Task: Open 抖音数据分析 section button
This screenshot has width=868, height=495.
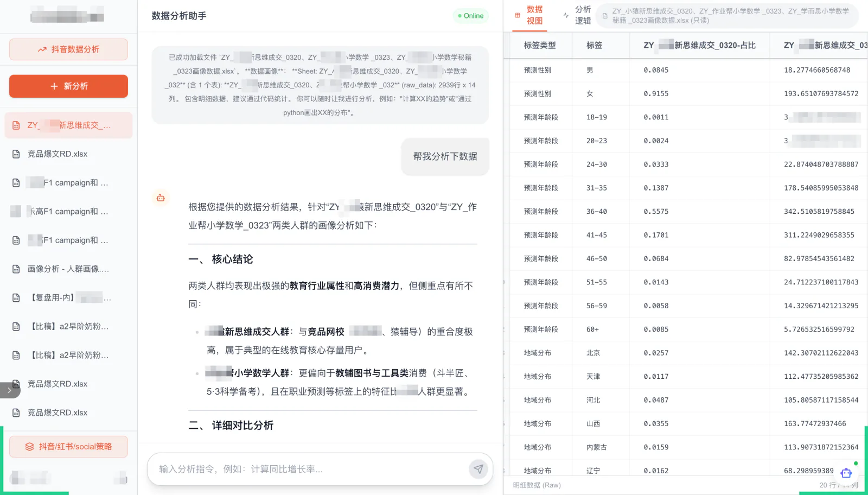Action: click(68, 49)
